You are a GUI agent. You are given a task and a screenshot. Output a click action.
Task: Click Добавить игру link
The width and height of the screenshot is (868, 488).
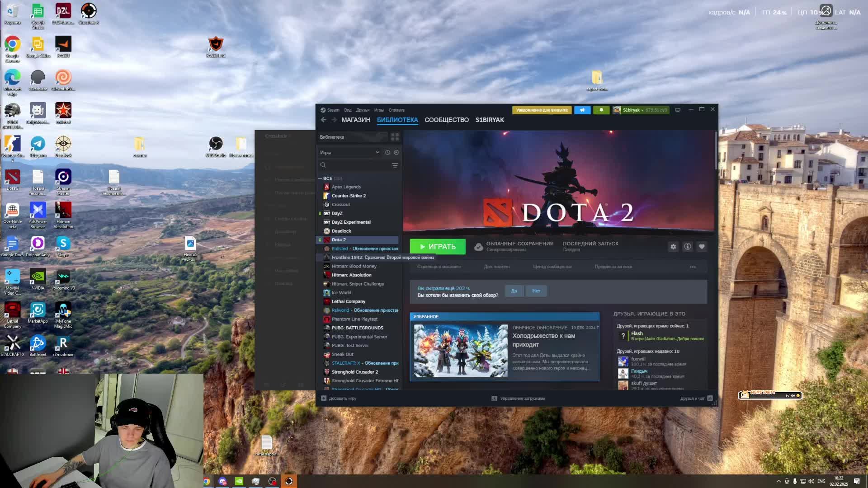[x=342, y=399]
